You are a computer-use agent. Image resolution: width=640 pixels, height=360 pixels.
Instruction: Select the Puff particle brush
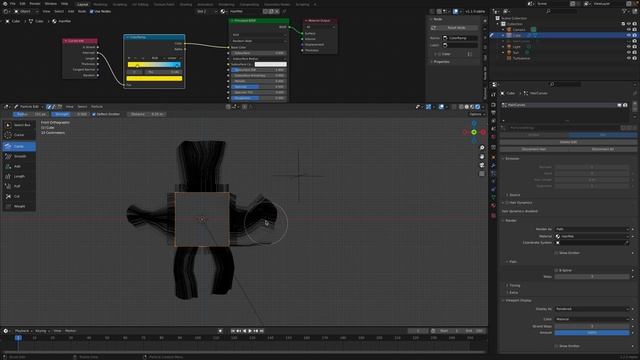(x=19, y=186)
